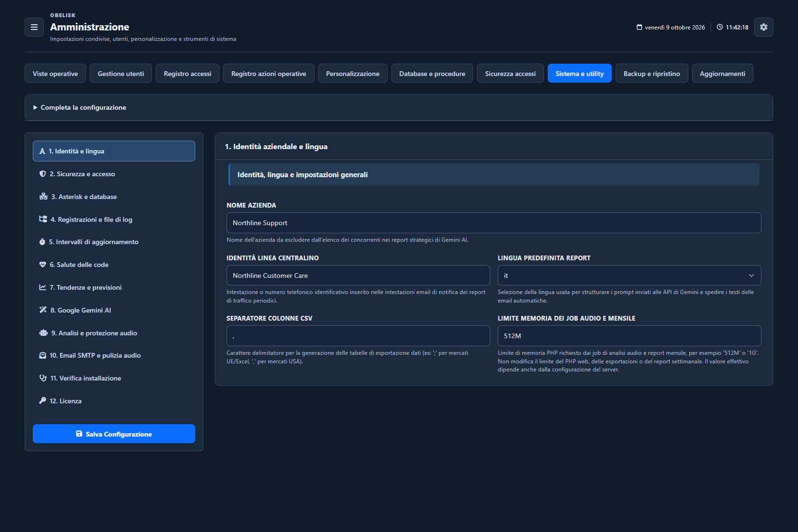
Task: Click the stopwatch icon for Intervalli di aggiornamento
Action: tap(42, 242)
